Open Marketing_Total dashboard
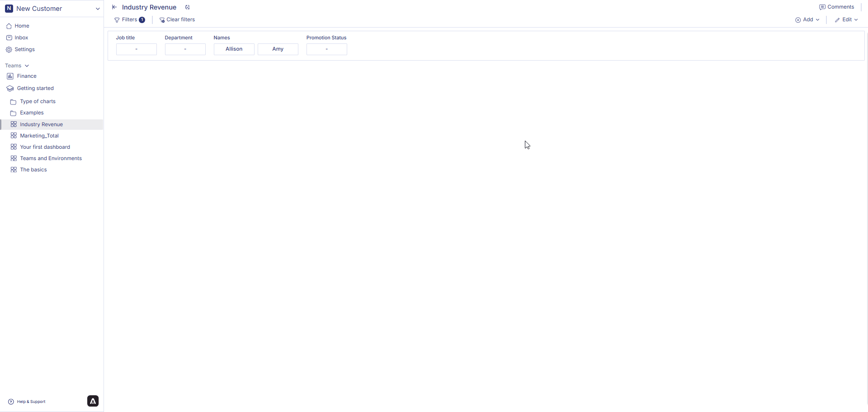The width and height of the screenshot is (868, 412). (39, 136)
